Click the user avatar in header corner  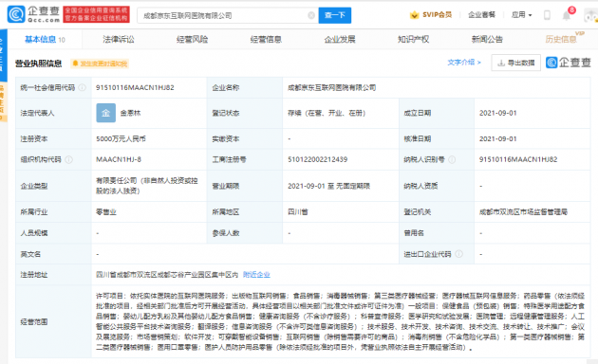pyautogui.click(x=590, y=16)
